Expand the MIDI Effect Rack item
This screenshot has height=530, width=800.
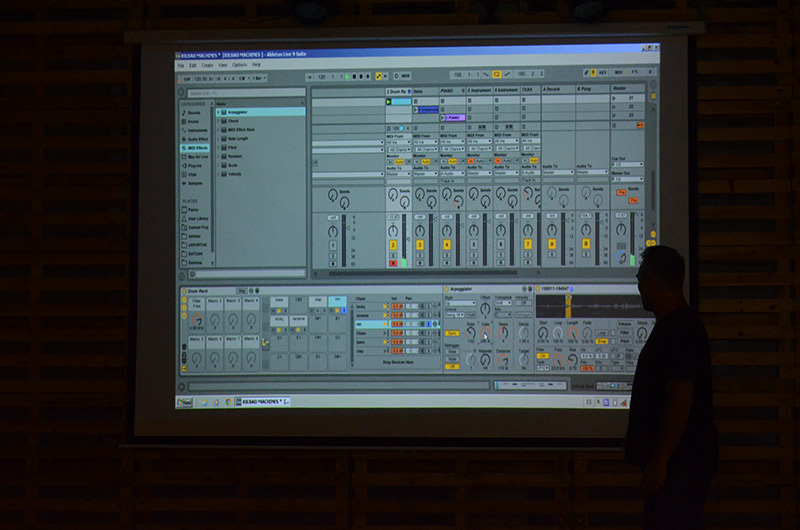click(x=218, y=130)
